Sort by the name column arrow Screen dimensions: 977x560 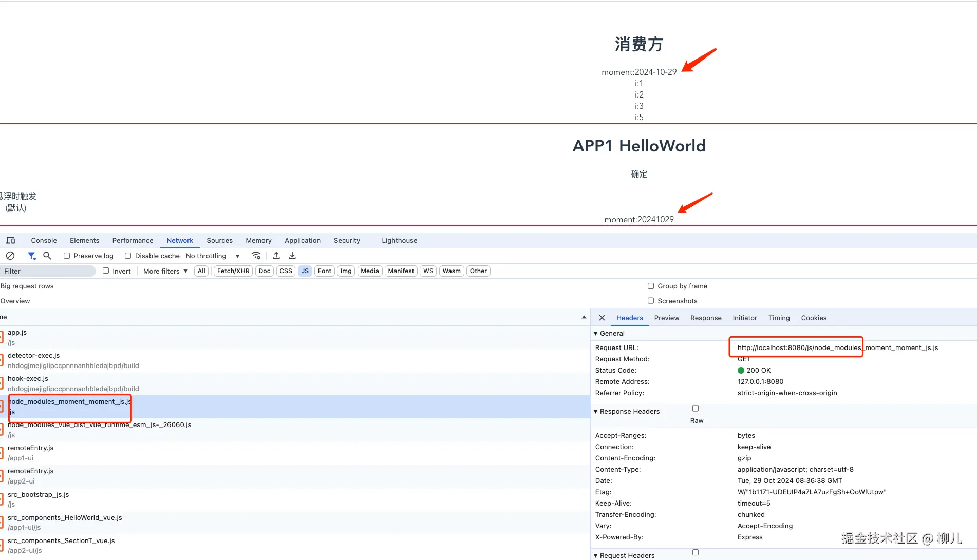click(x=584, y=317)
